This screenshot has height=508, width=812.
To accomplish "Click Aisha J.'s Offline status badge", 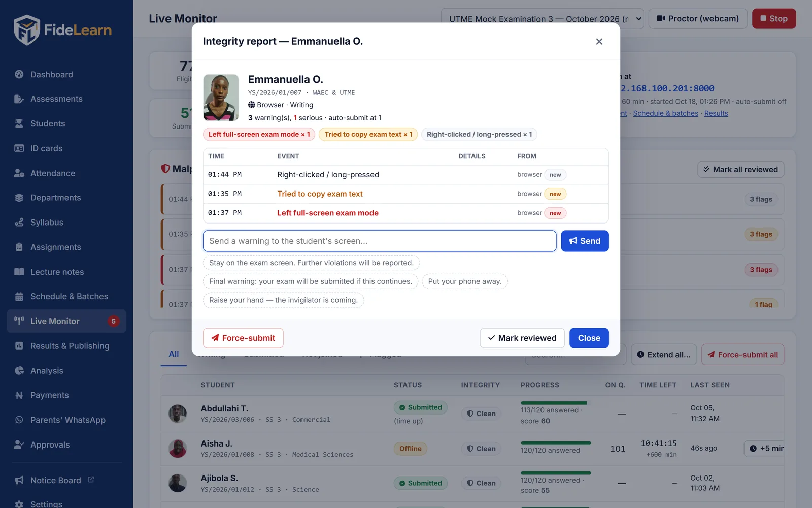I will (411, 449).
